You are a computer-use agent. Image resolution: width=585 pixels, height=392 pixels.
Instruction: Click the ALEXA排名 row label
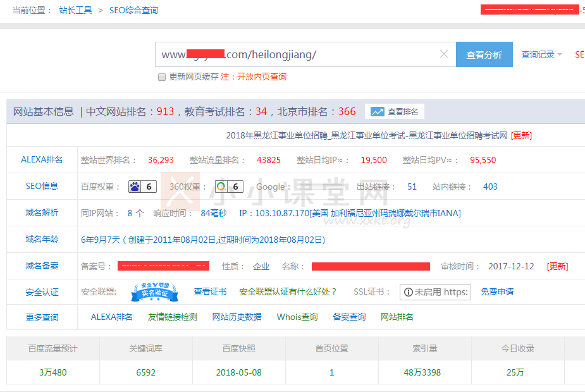point(42,159)
